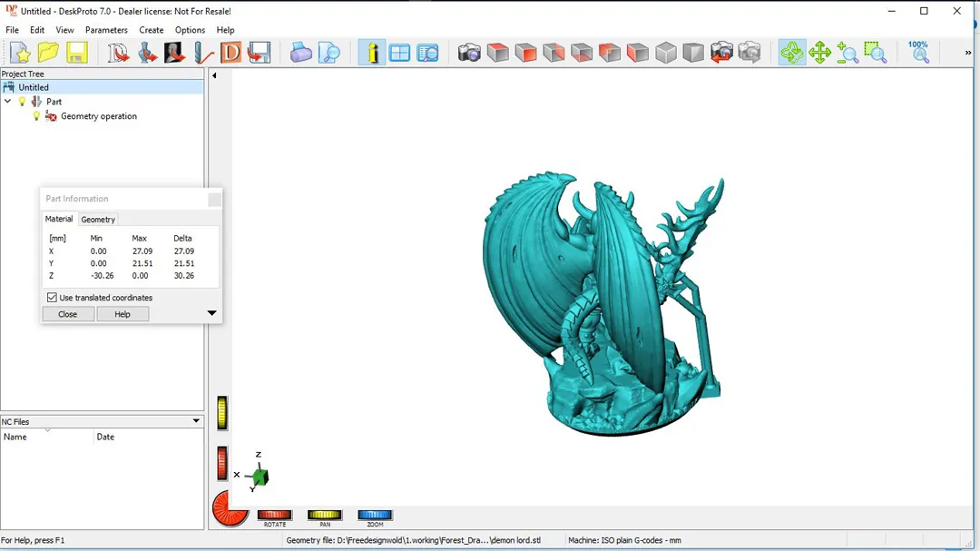
Task: Print the view using the printer icon
Action: click(x=300, y=53)
